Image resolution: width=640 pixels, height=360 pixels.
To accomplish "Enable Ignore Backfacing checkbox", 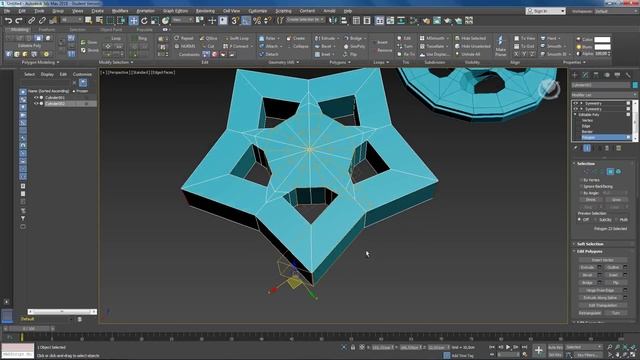I will tap(581, 187).
